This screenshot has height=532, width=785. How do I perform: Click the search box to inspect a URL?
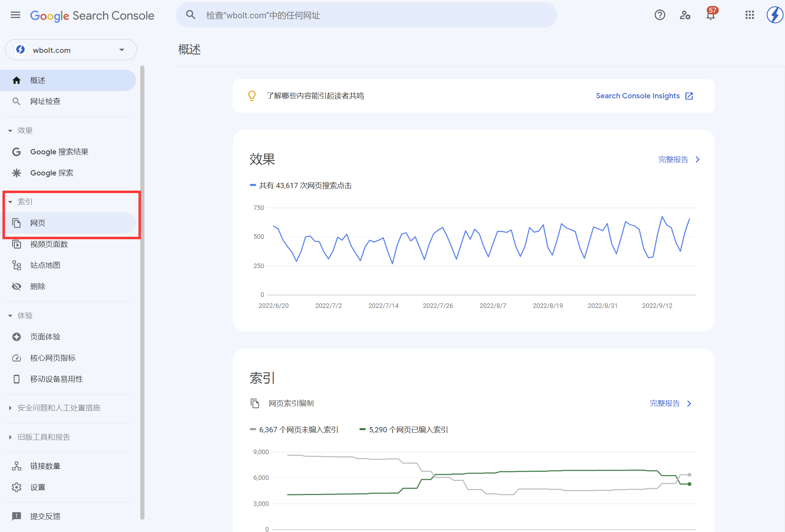366,15
